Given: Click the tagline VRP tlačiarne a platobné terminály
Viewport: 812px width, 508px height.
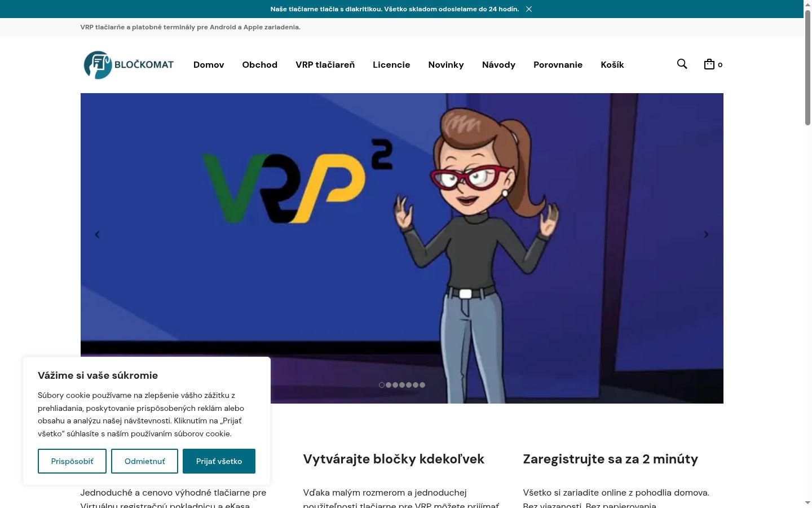Looking at the screenshot, I should click(x=191, y=27).
